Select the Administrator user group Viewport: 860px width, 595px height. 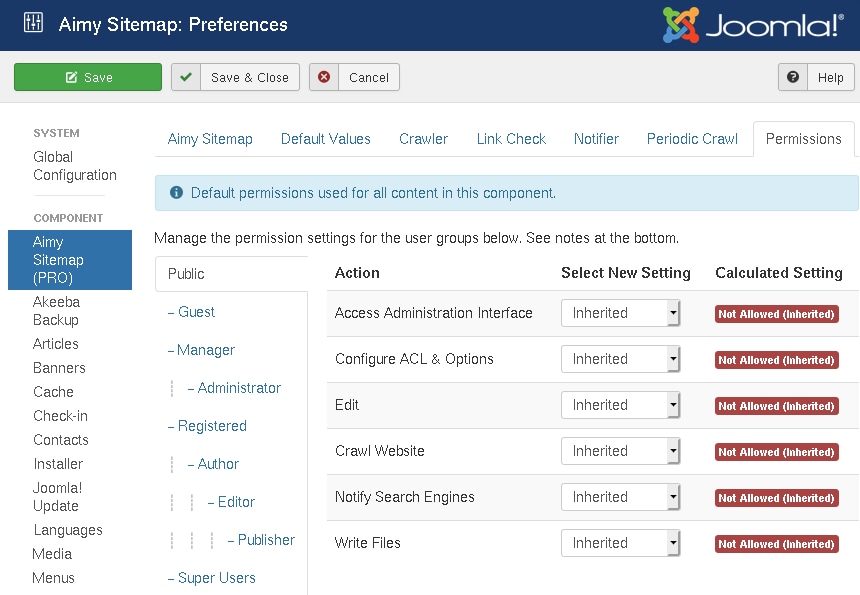(x=239, y=388)
